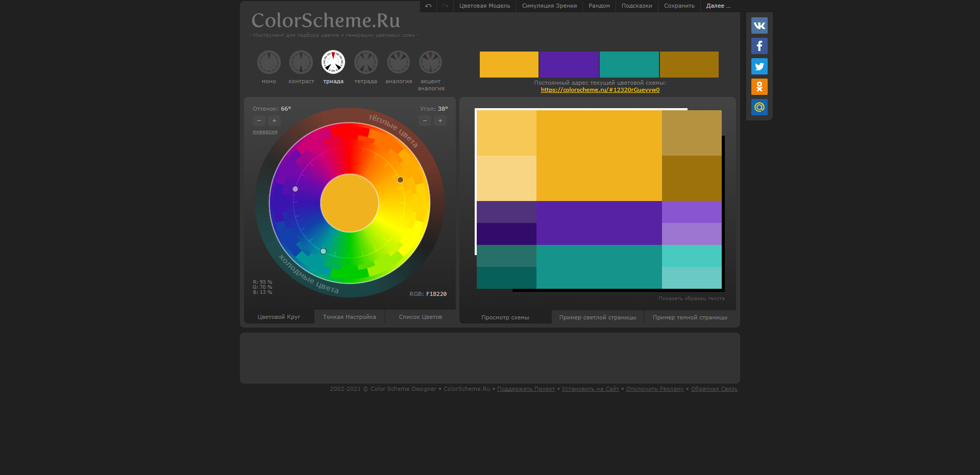Click the dark gold swatch in top palette

[x=689, y=64]
